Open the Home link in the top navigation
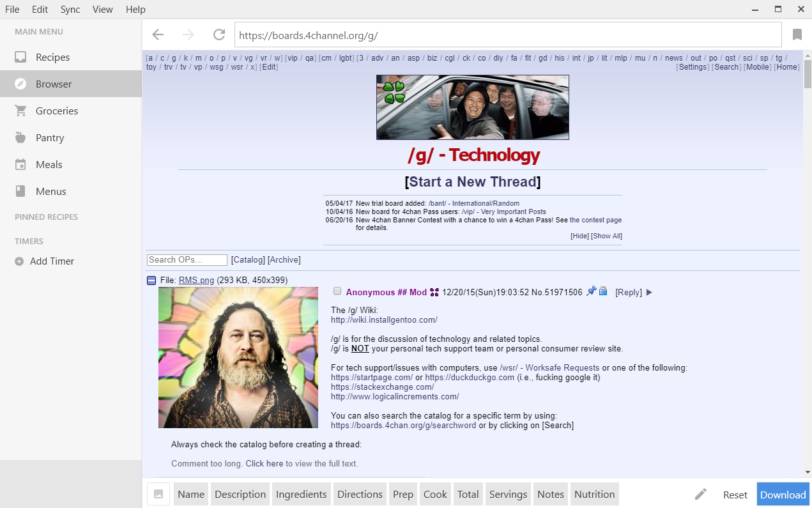Image resolution: width=812 pixels, height=508 pixels. [787, 67]
